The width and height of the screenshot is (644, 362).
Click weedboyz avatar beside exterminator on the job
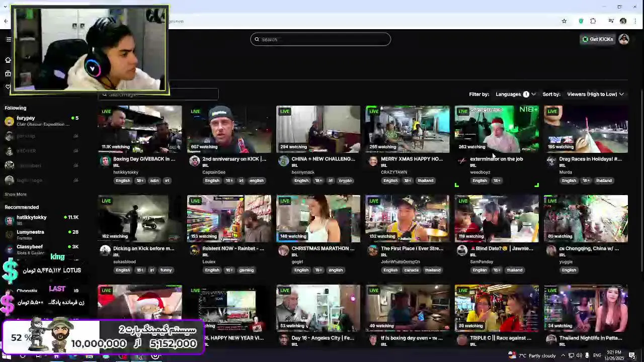click(462, 161)
